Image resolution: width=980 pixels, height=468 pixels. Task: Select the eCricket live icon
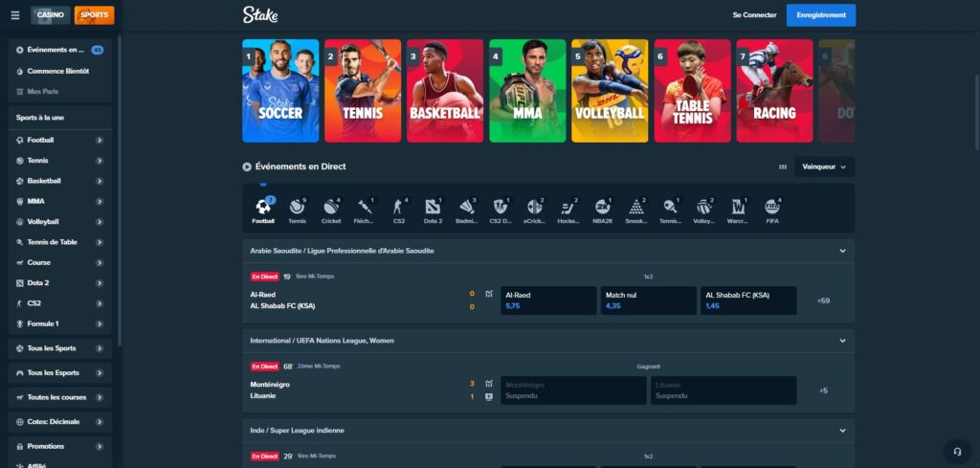click(534, 211)
